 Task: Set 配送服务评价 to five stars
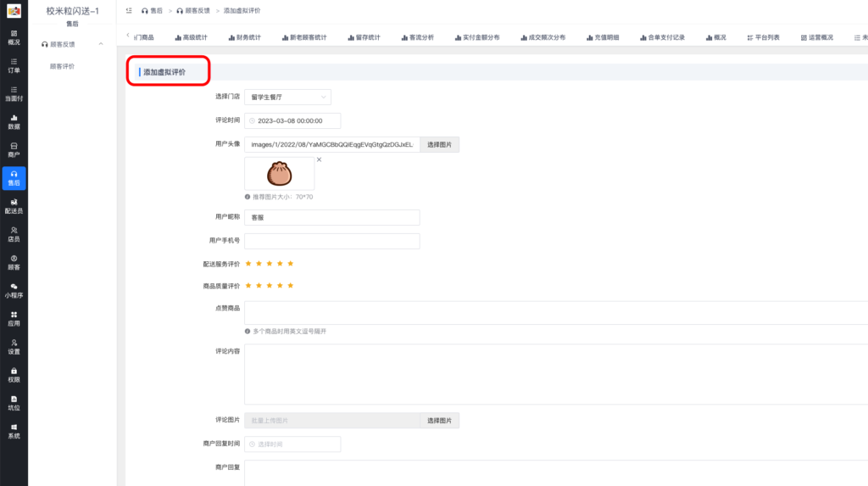291,264
